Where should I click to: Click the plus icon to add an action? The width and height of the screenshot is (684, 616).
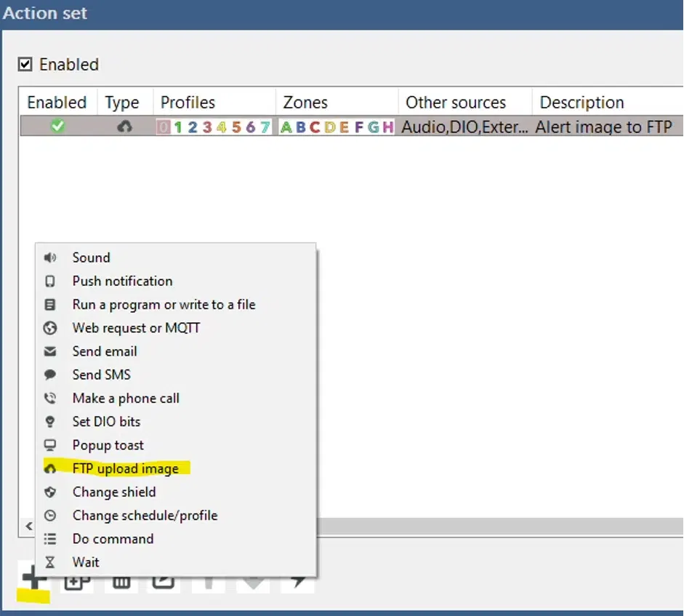click(33, 580)
